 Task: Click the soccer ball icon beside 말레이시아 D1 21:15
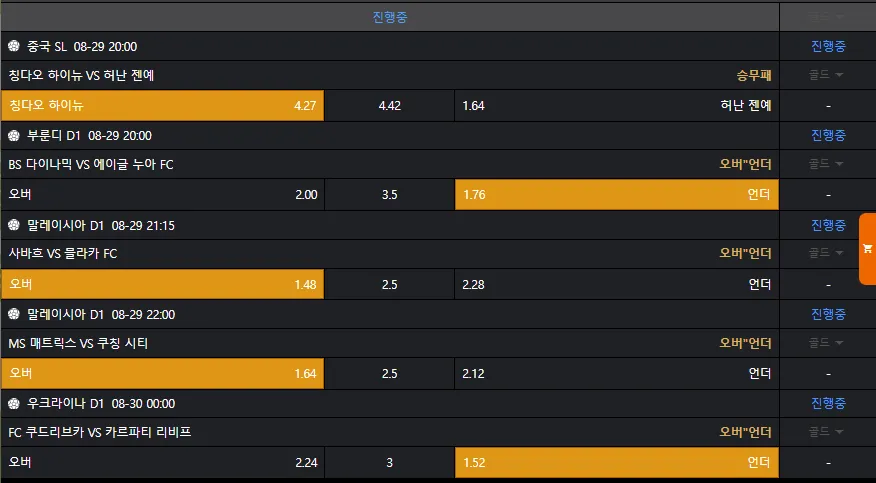tap(14, 225)
